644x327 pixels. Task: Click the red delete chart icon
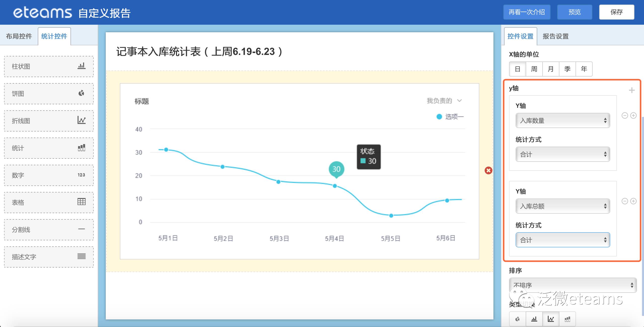pyautogui.click(x=488, y=171)
